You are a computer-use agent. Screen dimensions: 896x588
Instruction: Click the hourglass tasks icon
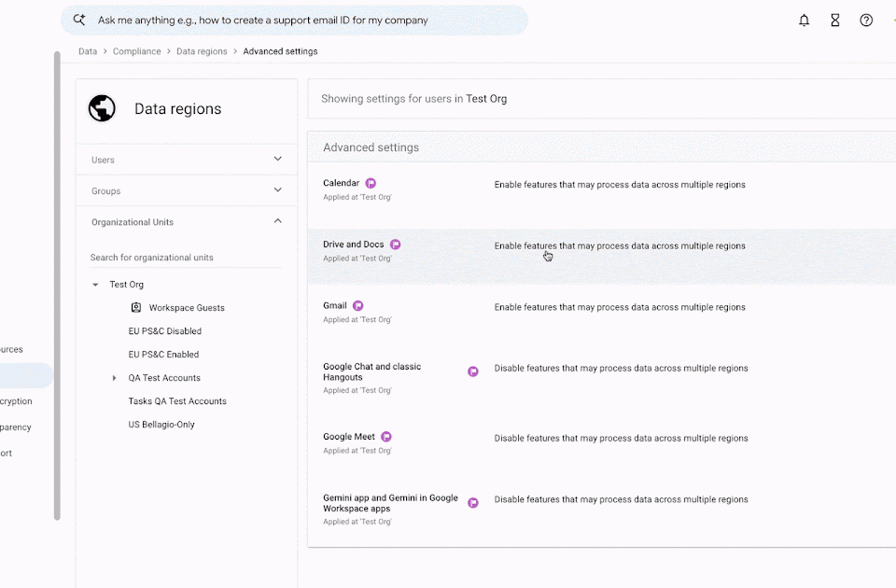[x=834, y=21]
